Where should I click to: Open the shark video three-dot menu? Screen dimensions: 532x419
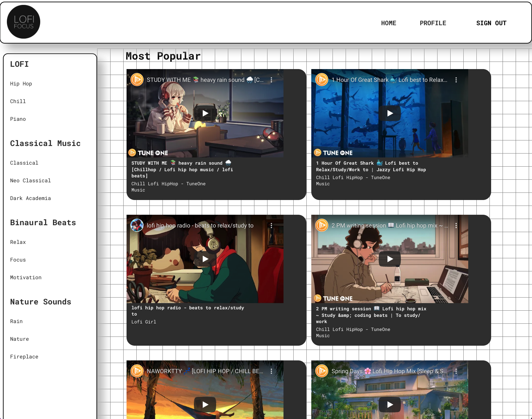point(456,80)
